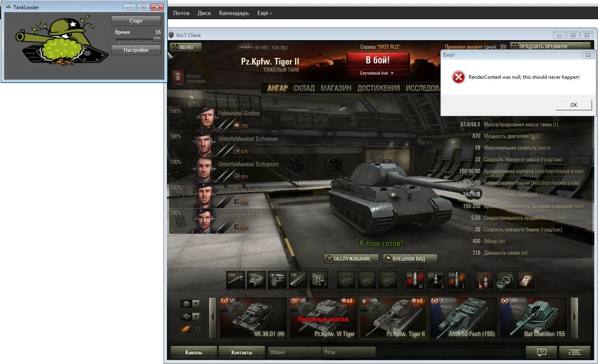The height and width of the screenshot is (364, 598).
Task: Switch to the АНГАР tab
Action: pos(278,88)
